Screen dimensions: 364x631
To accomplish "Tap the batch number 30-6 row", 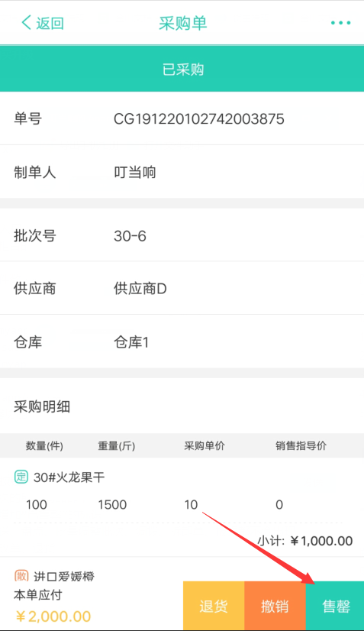I will 182,235.
